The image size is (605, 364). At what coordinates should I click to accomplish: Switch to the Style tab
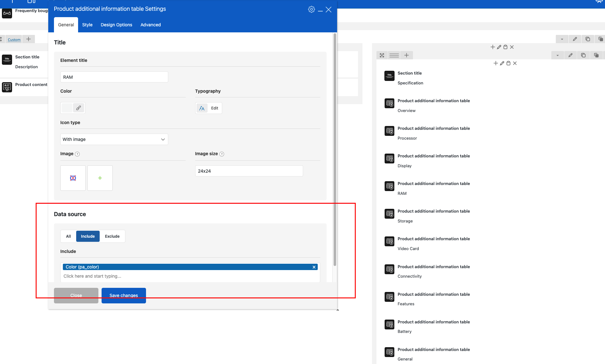coord(87,25)
